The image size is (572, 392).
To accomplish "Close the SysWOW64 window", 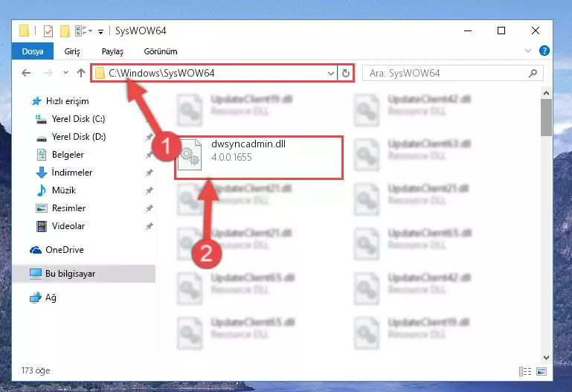I will (x=535, y=31).
